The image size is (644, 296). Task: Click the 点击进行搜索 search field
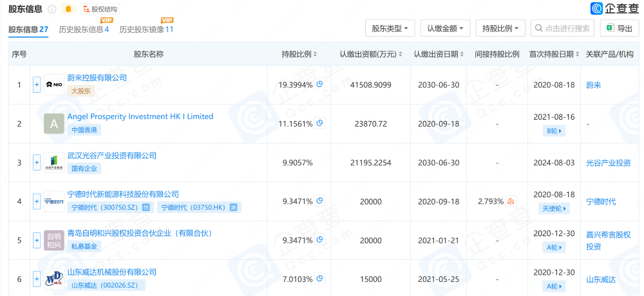562,28
